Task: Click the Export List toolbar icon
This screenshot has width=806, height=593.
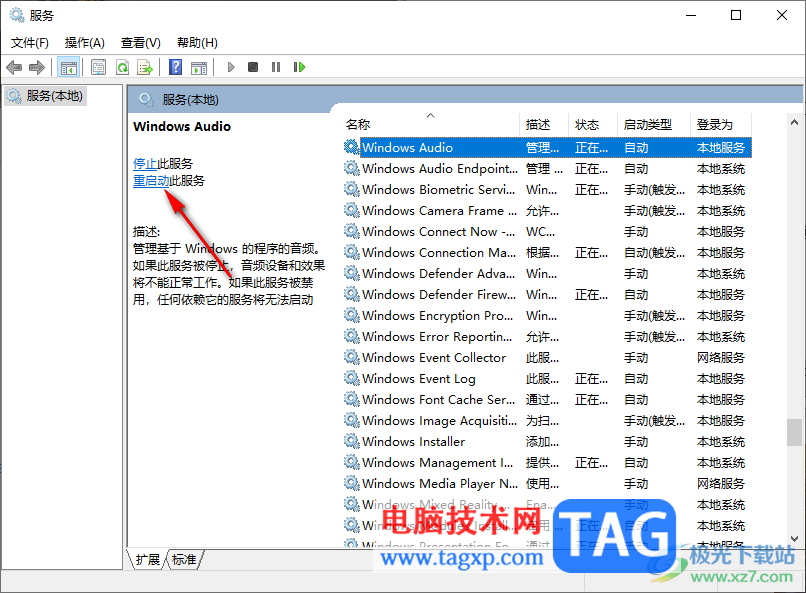Action: pyautogui.click(x=145, y=67)
